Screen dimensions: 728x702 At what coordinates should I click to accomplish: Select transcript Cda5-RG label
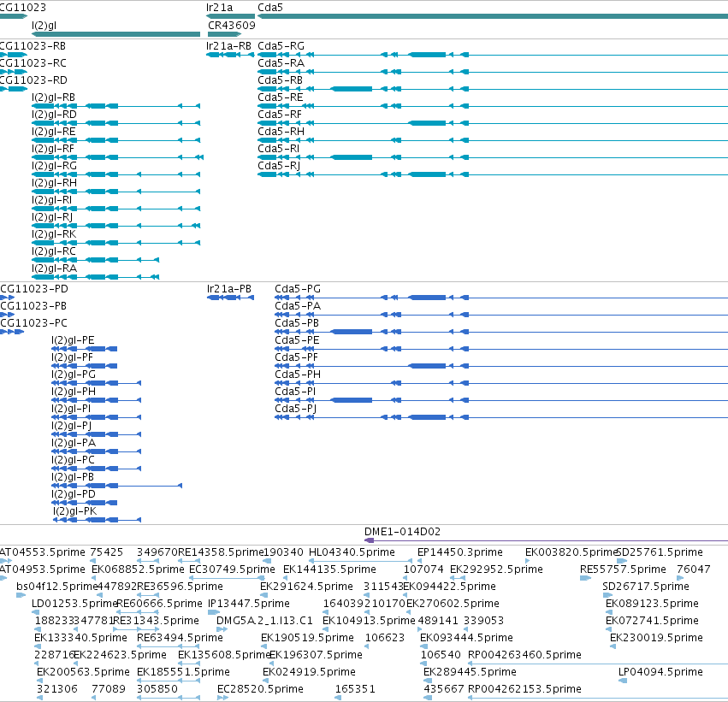point(281,46)
